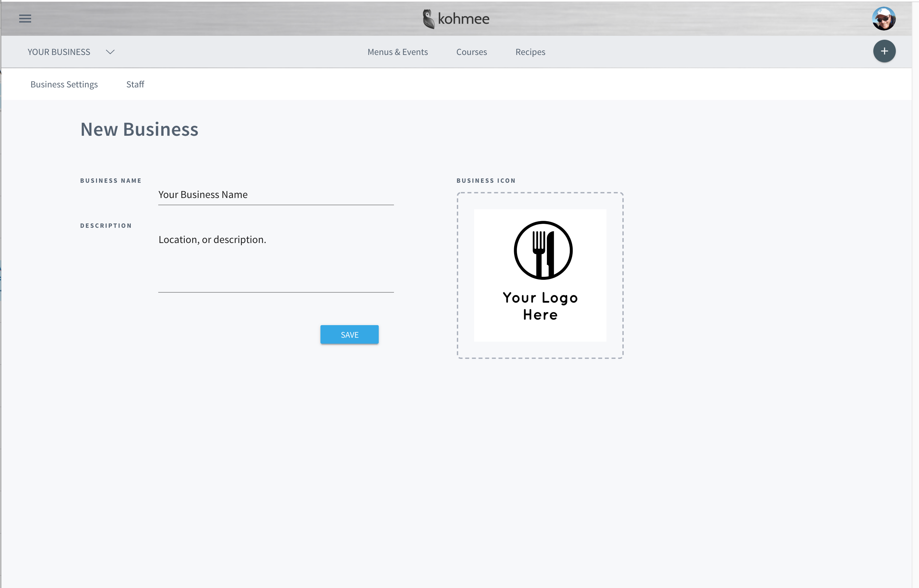919x588 pixels.
Task: Expand the chevron next to YOUR BUSINESS
Action: [110, 52]
